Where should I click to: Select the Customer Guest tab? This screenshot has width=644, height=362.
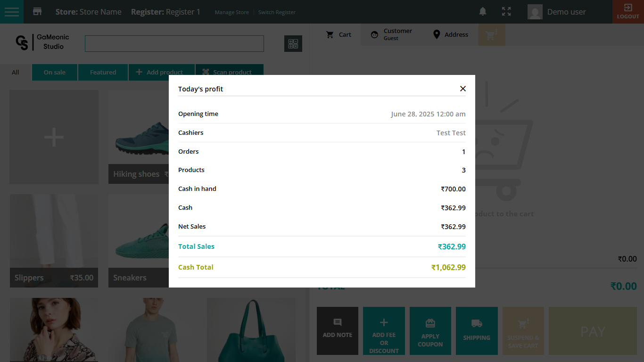point(391,34)
